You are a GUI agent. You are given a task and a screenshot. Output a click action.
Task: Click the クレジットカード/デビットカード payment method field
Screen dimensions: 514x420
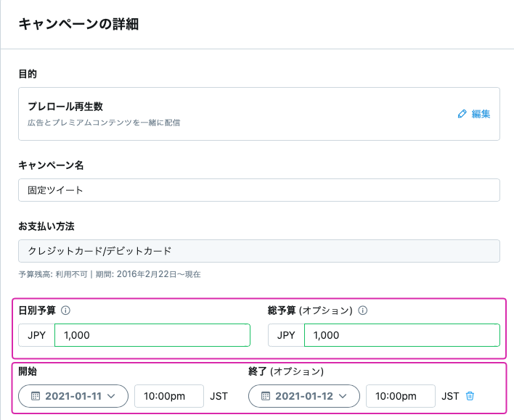pos(259,251)
